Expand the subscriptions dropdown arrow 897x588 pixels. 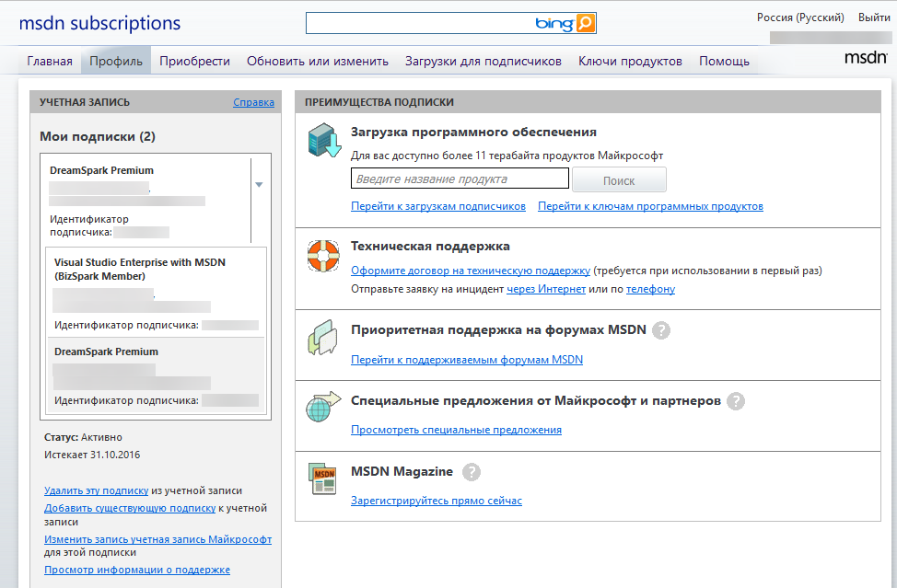pyautogui.click(x=259, y=185)
